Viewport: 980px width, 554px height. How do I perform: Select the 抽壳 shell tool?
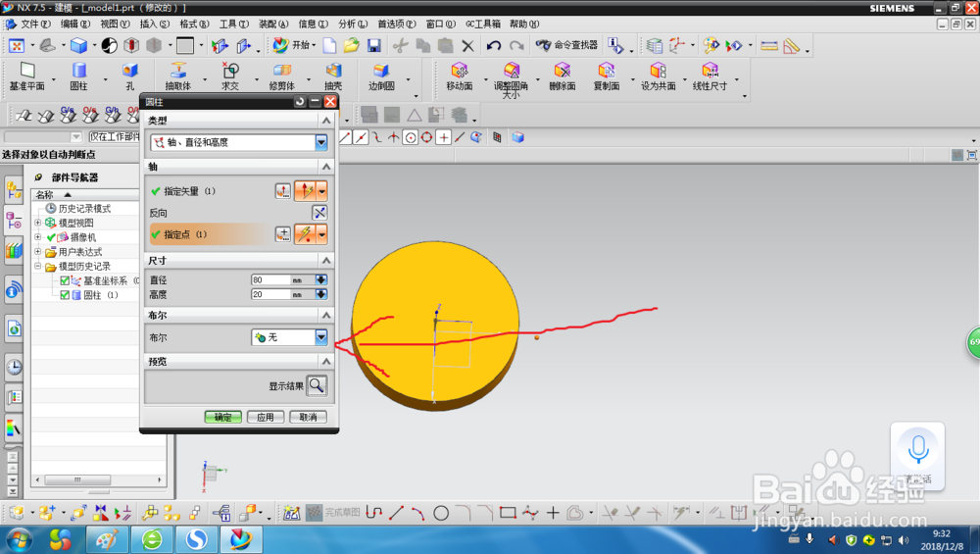[333, 76]
